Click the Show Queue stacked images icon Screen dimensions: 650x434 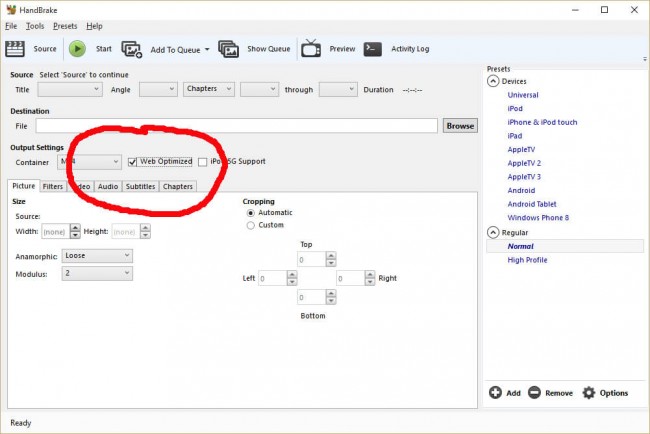(228, 49)
